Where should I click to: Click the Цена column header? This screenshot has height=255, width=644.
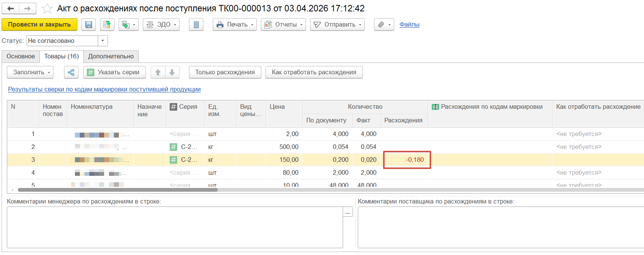(x=284, y=114)
